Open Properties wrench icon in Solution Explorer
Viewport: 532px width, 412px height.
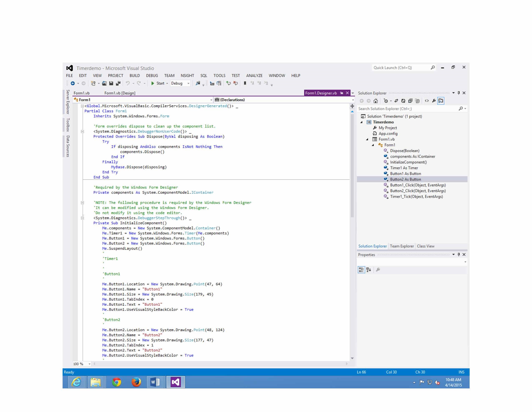click(434, 101)
